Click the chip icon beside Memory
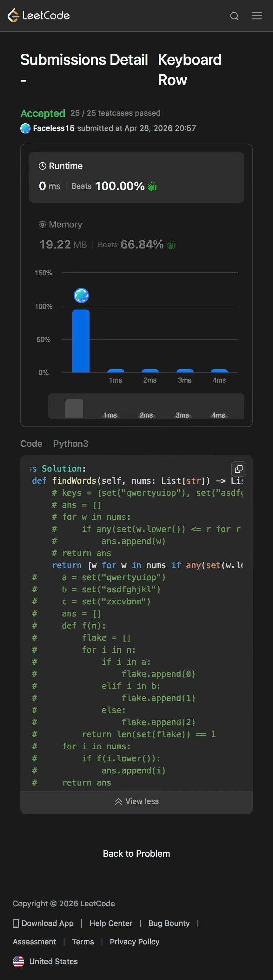Viewport: 273px width, 980px height. point(43,224)
